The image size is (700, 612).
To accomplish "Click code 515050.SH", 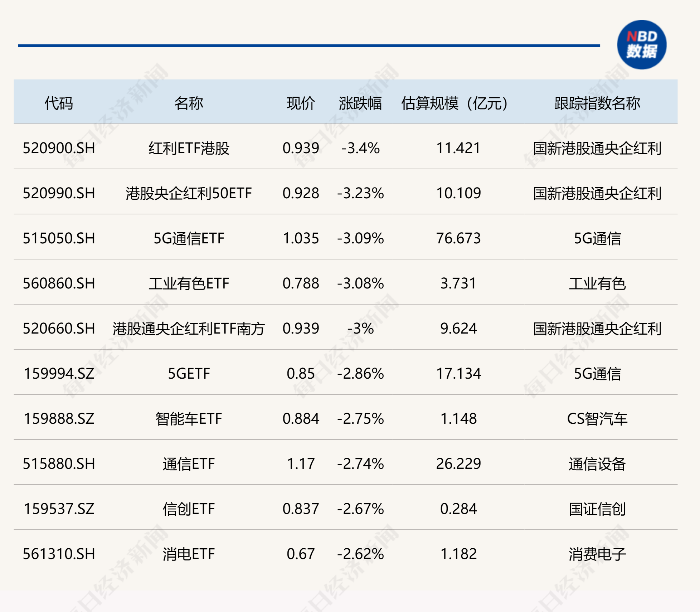I will [59, 238].
